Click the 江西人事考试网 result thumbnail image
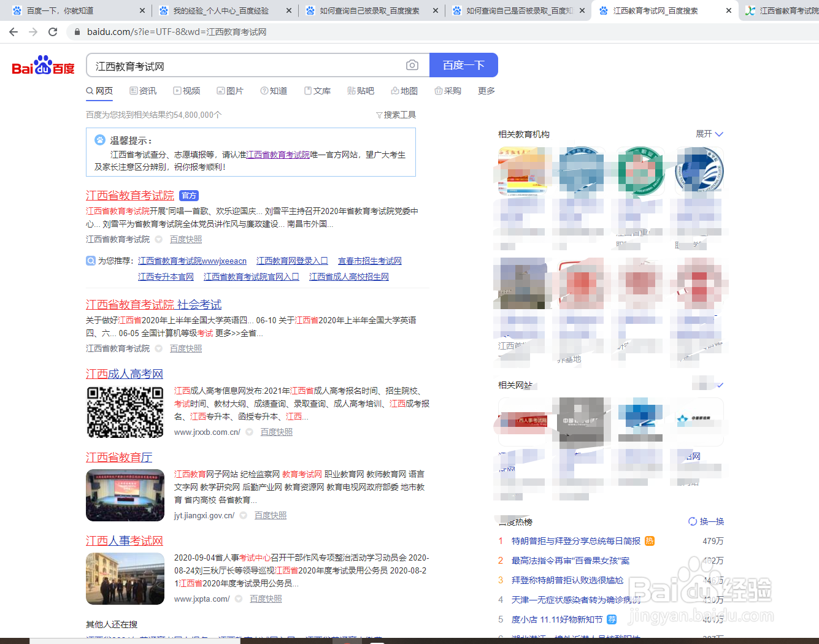 click(x=125, y=578)
